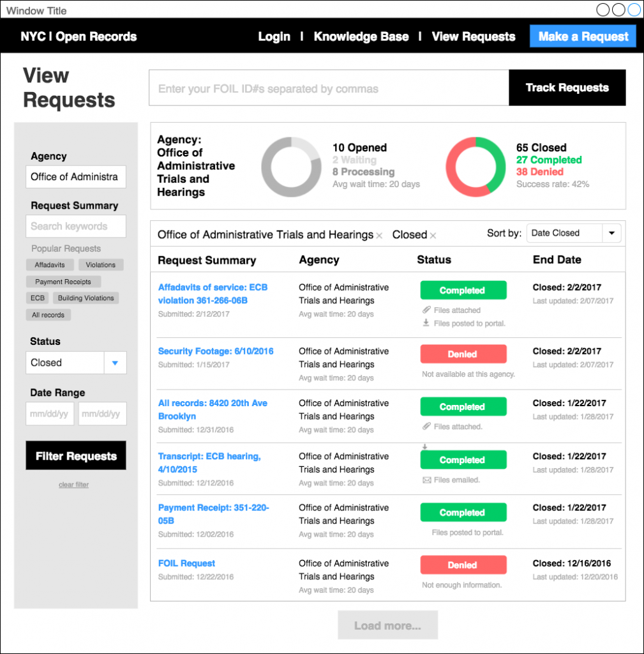Open the Status dropdown showing Closed

click(x=75, y=362)
